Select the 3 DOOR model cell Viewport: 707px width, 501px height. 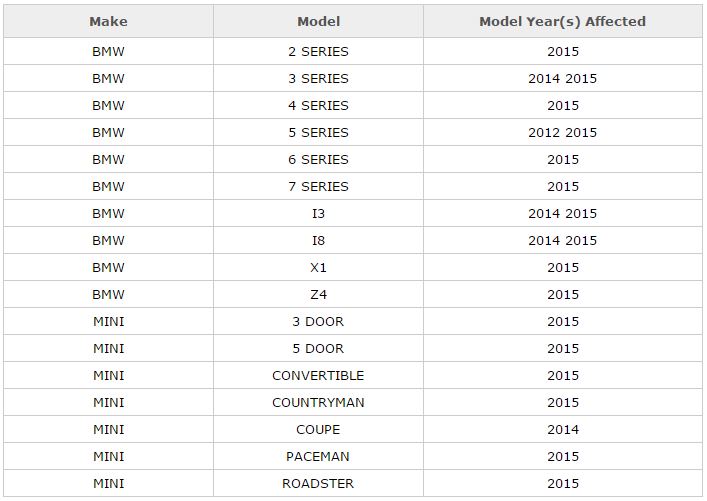[x=318, y=322]
